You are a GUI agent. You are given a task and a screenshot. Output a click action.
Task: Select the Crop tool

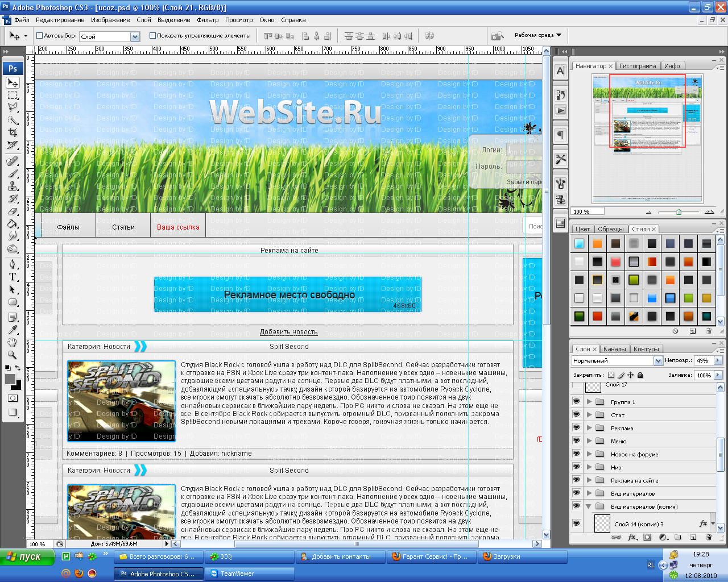(13, 132)
